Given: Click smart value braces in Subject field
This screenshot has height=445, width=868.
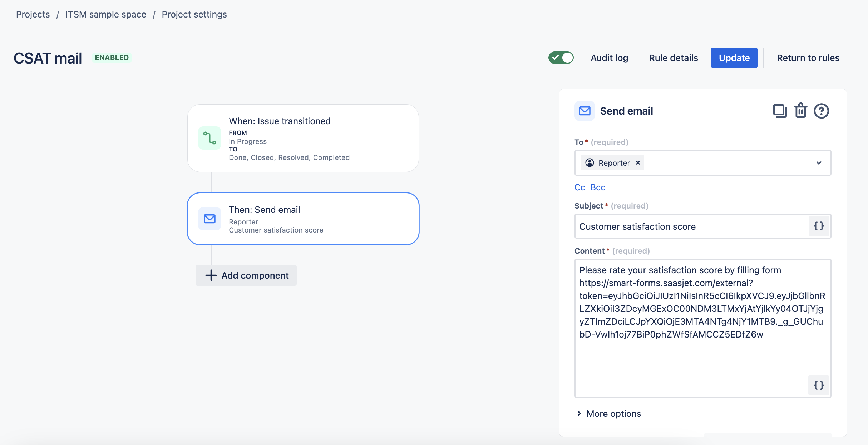Looking at the screenshot, I should coord(819,226).
